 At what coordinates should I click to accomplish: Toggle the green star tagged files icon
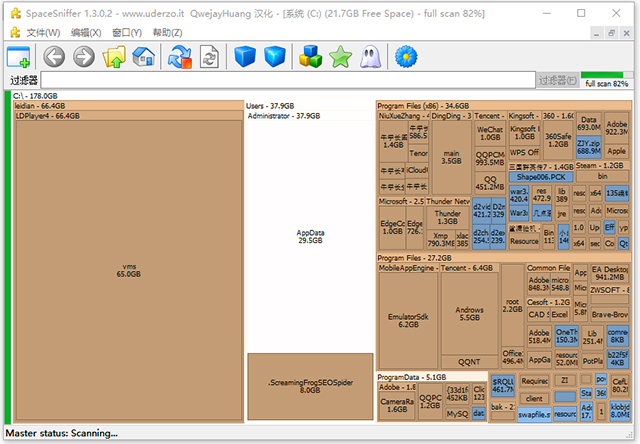(341, 58)
